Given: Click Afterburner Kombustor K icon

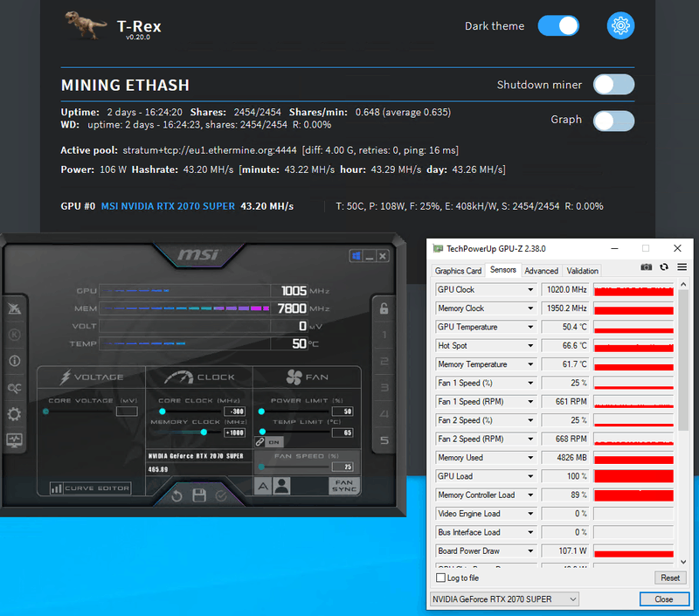Looking at the screenshot, I should (x=14, y=335).
